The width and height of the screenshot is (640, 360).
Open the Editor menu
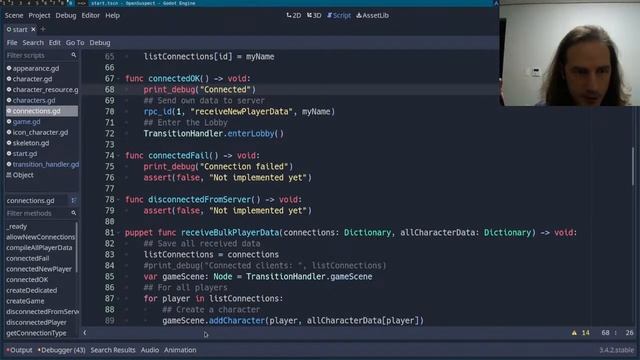tap(91, 16)
